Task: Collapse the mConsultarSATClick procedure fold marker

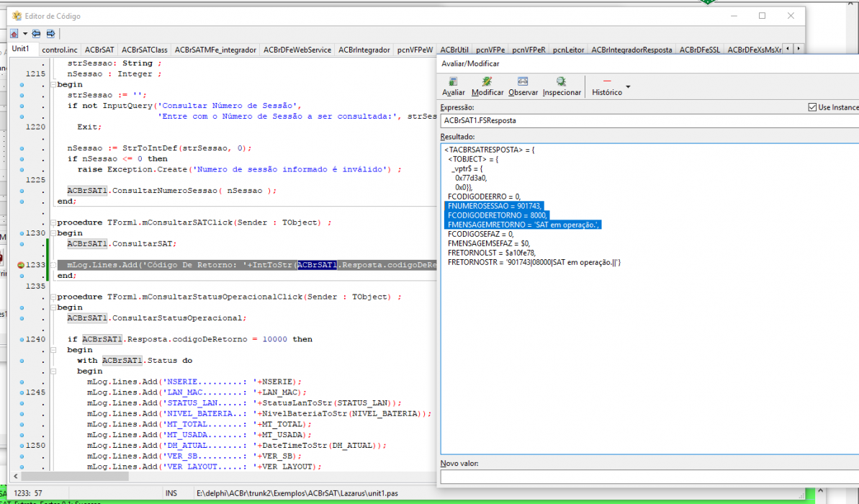Action: tap(53, 222)
